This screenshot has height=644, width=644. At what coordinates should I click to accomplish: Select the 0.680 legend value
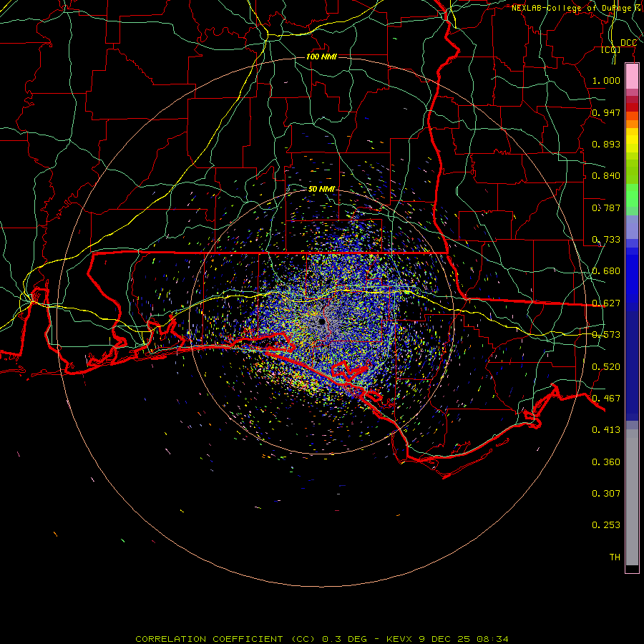606,271
